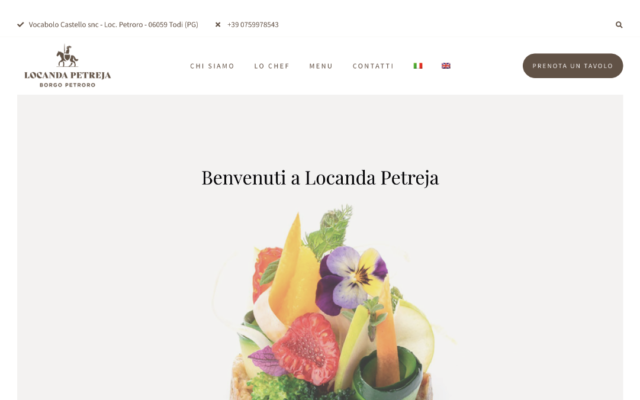Click the X icon beside the phone number

tap(218, 24)
